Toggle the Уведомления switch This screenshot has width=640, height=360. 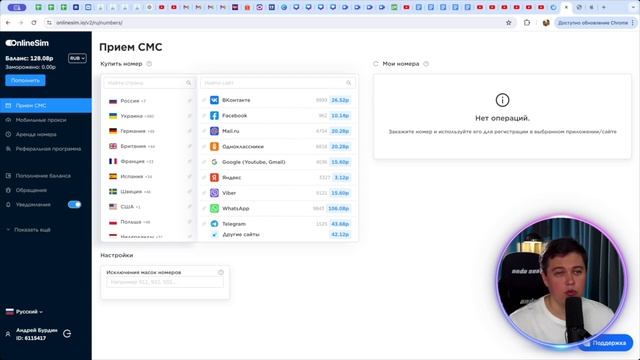pyautogui.click(x=74, y=204)
